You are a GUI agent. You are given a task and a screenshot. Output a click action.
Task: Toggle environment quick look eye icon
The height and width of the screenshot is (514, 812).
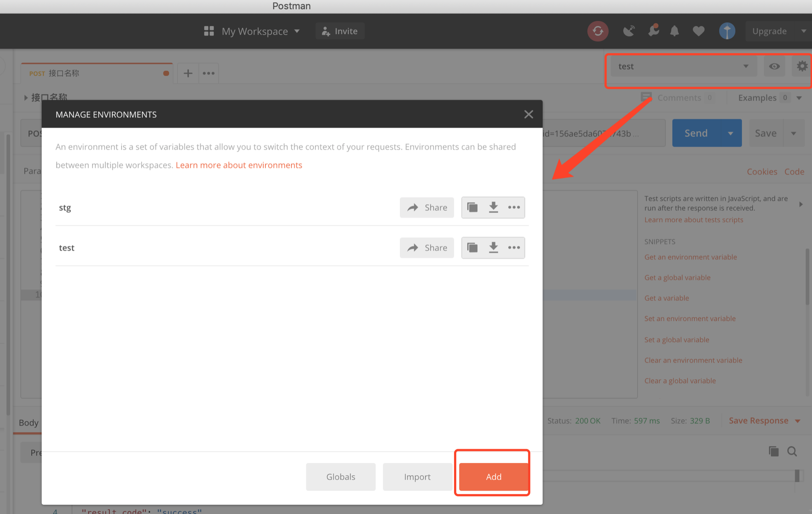click(774, 66)
